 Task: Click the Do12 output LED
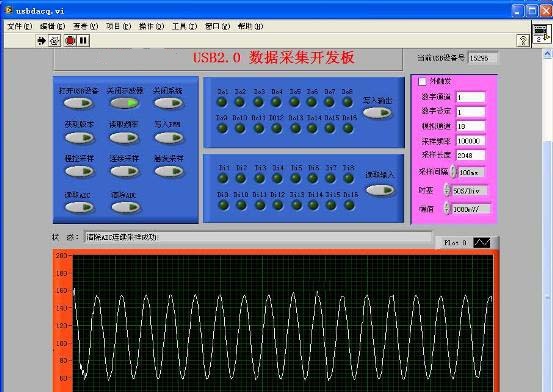coord(277,128)
